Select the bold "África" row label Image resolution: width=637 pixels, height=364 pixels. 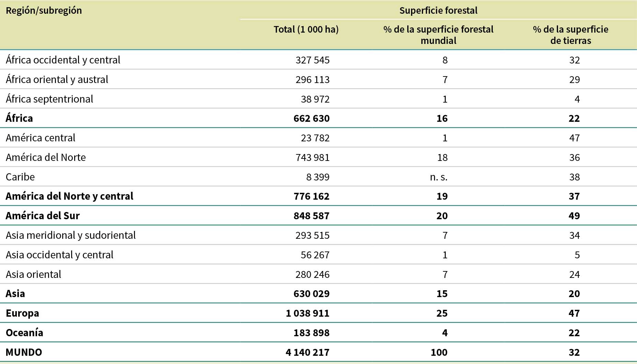click(x=19, y=118)
